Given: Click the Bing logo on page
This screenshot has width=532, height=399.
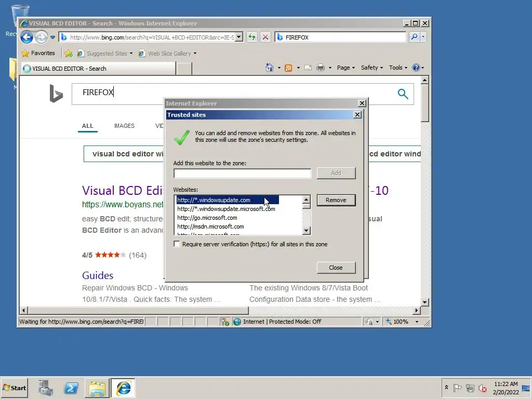Looking at the screenshot, I should (56, 94).
